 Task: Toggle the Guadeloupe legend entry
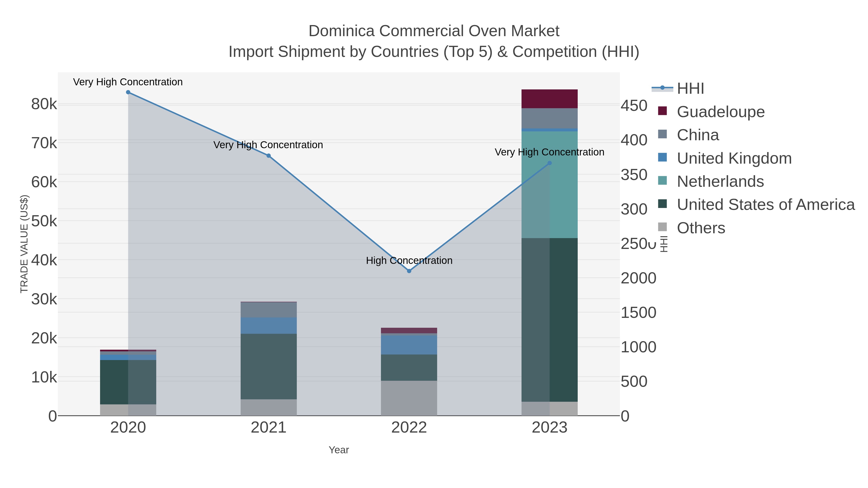pos(711,112)
